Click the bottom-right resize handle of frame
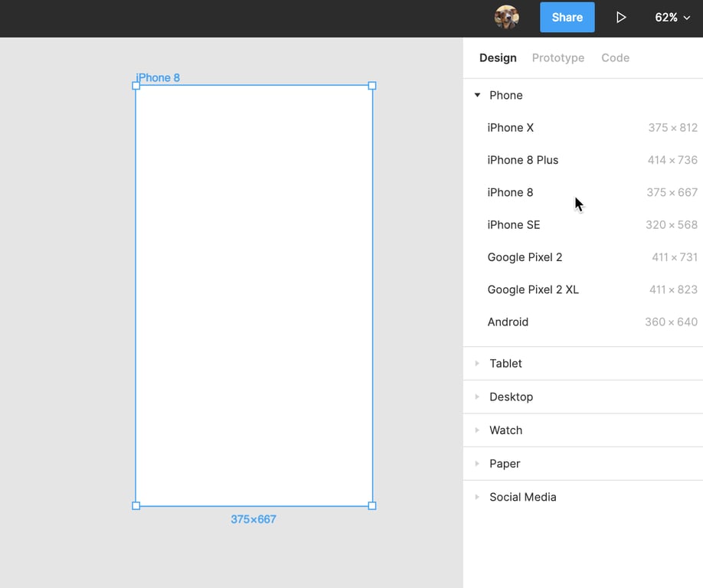Screen dimensions: 703x588 pos(372,505)
